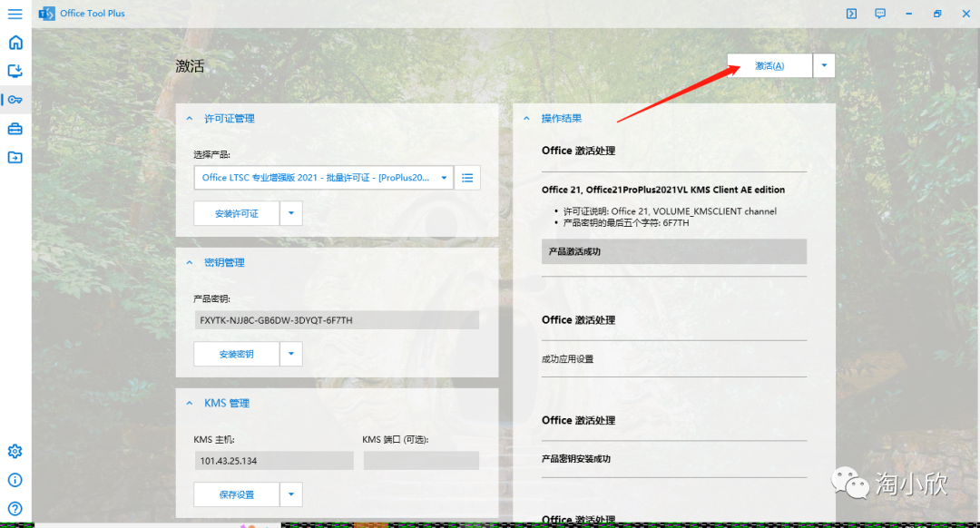Open the Help question mark icon
Screen dimensions: 980x528
(15, 509)
